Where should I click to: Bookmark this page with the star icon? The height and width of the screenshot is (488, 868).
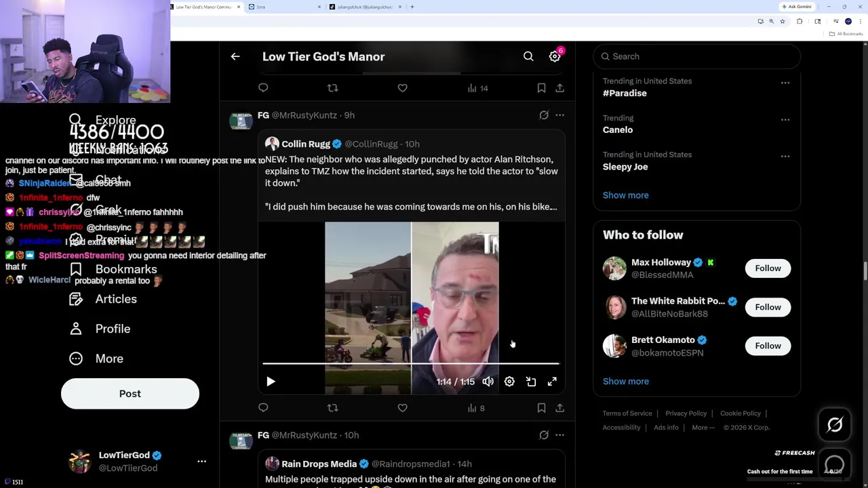(x=782, y=22)
